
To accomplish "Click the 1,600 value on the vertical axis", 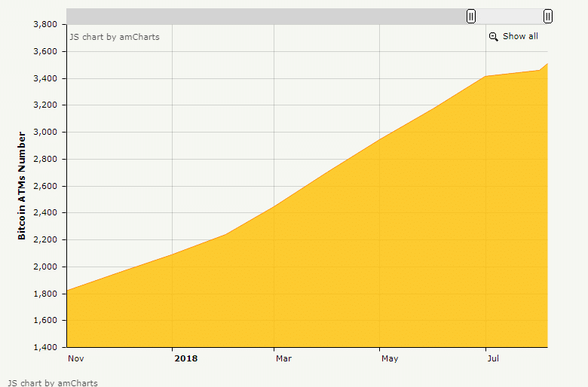I will 45,320.
